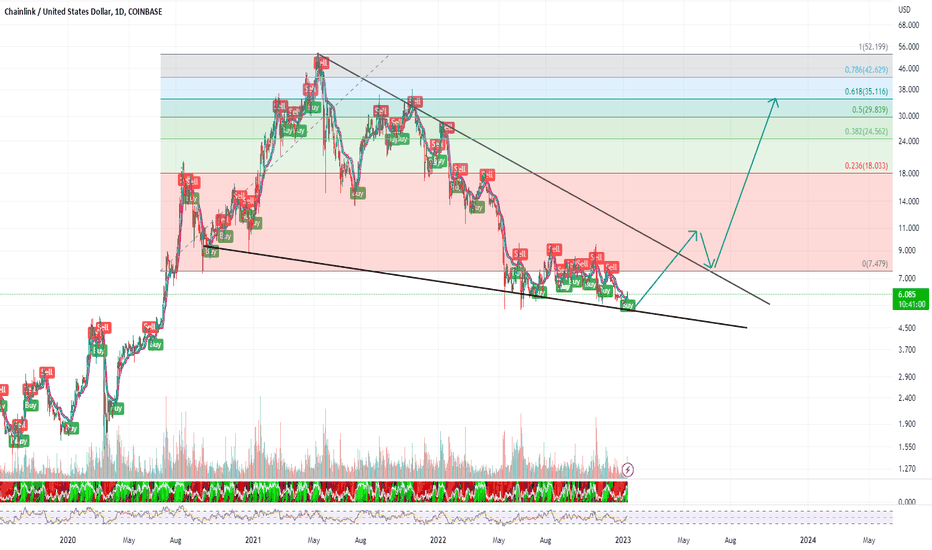The image size is (932, 550).
Task: Click the 14.000 price axis label
Action: (x=909, y=202)
